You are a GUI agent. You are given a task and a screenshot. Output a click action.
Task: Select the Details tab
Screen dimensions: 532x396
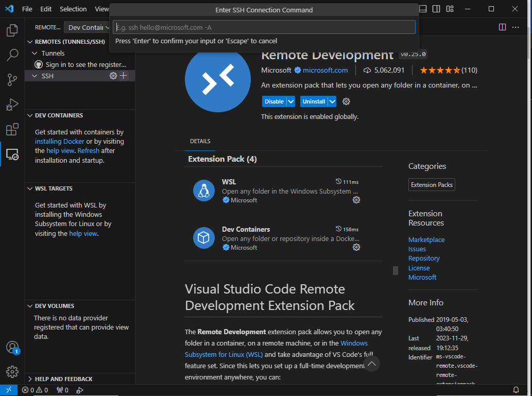point(200,141)
